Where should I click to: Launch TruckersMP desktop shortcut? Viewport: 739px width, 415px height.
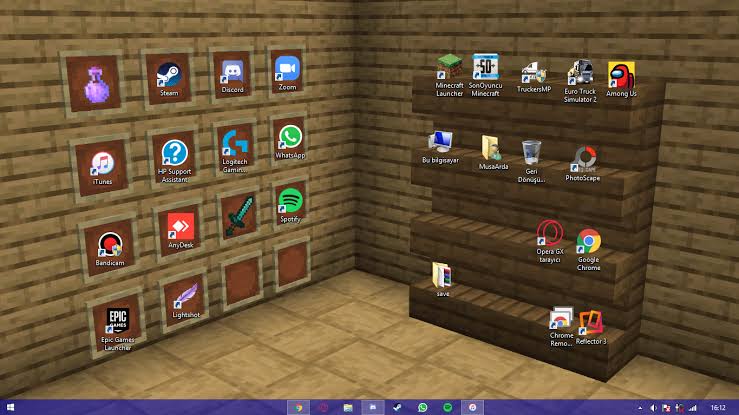[x=534, y=77]
